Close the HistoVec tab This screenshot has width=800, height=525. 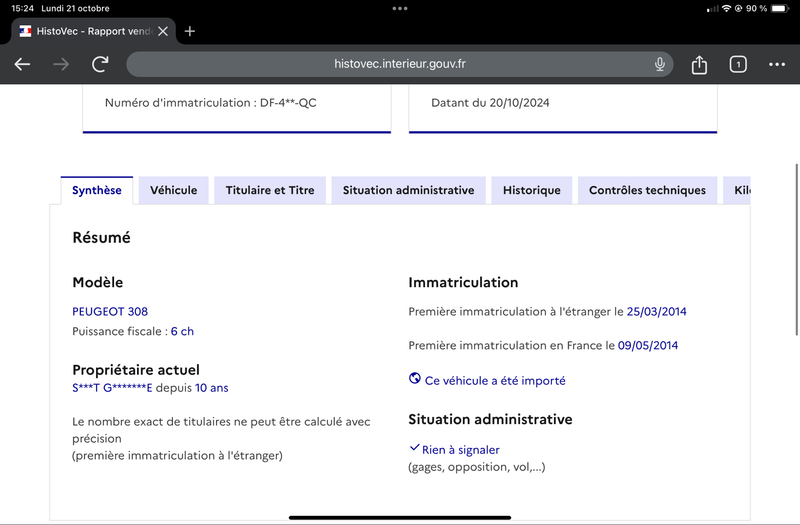coord(163,32)
